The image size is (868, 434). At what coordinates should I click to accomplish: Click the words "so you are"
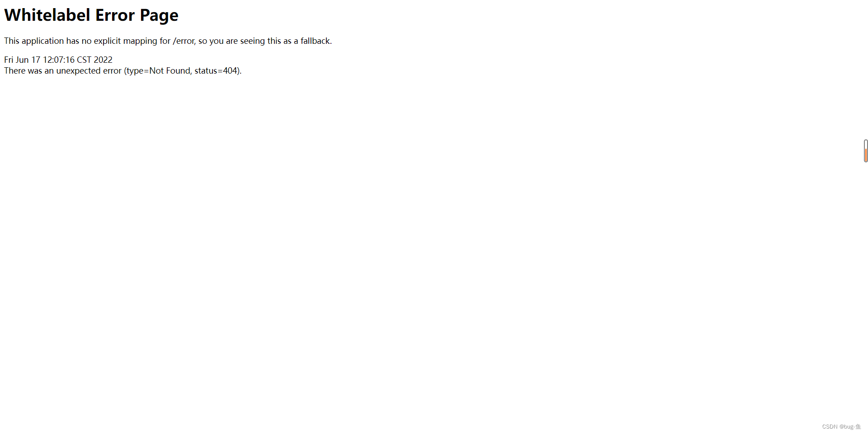pos(218,41)
